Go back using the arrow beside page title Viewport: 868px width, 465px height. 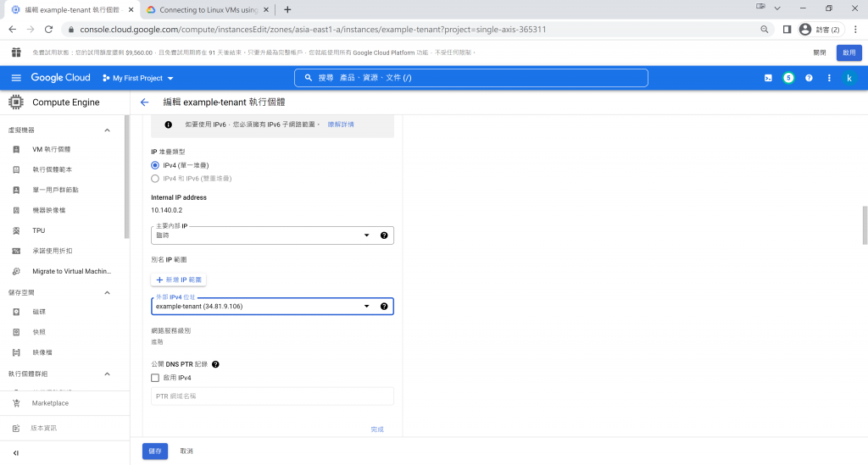click(144, 102)
